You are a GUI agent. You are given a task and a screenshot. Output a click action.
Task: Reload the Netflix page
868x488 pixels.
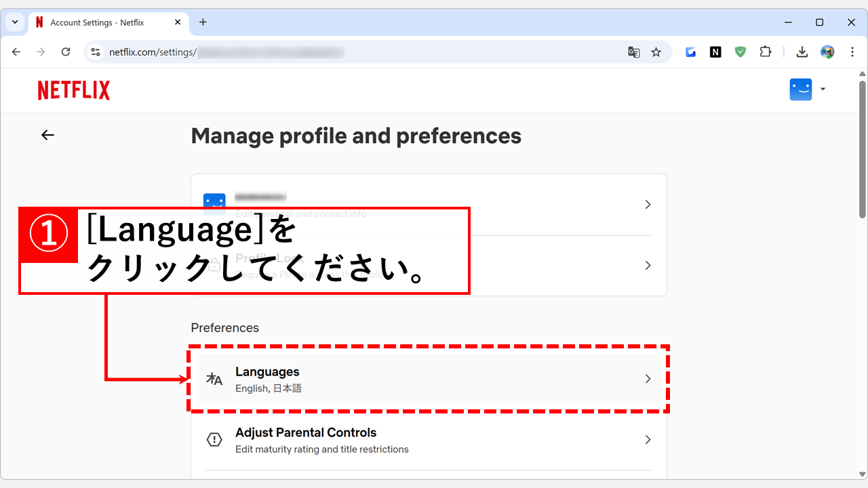66,52
